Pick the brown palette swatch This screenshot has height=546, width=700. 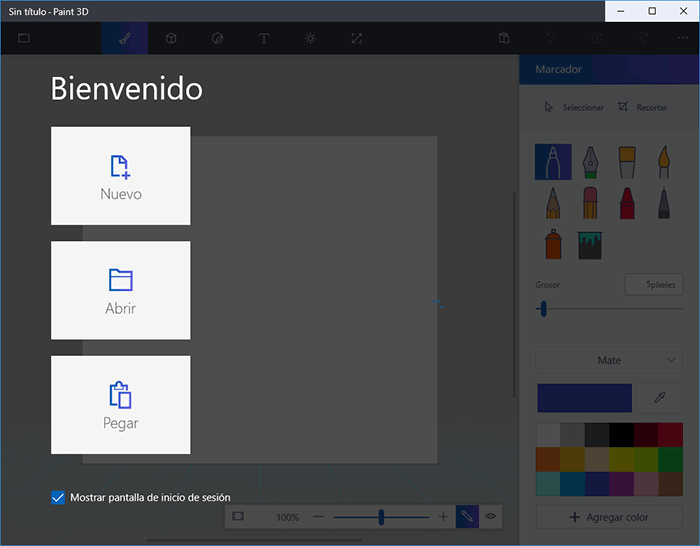(x=671, y=484)
